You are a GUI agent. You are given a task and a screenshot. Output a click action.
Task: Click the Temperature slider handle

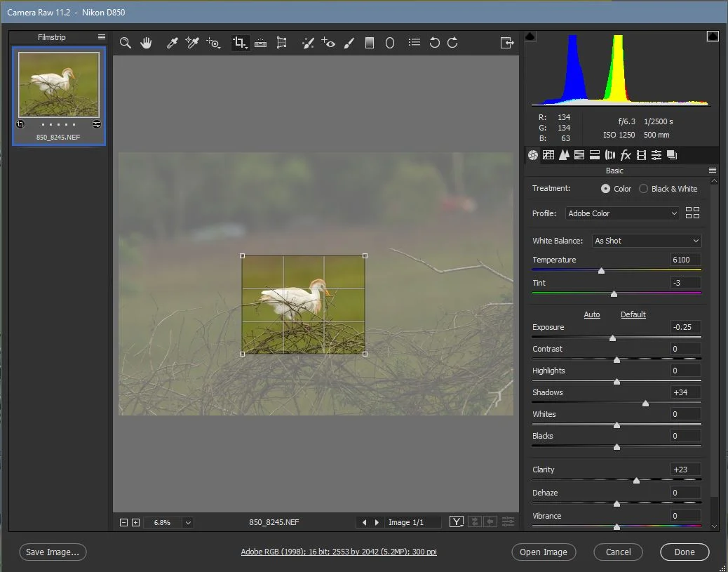pyautogui.click(x=601, y=271)
